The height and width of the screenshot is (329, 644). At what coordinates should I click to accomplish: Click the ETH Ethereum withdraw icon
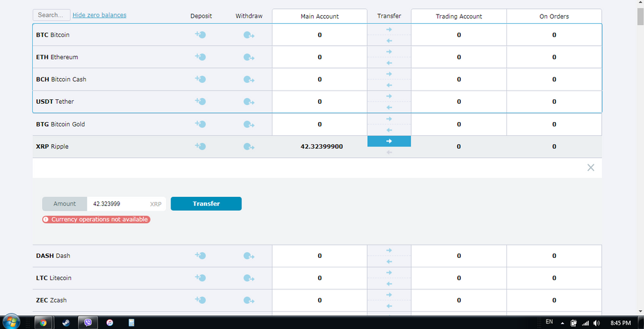click(248, 57)
